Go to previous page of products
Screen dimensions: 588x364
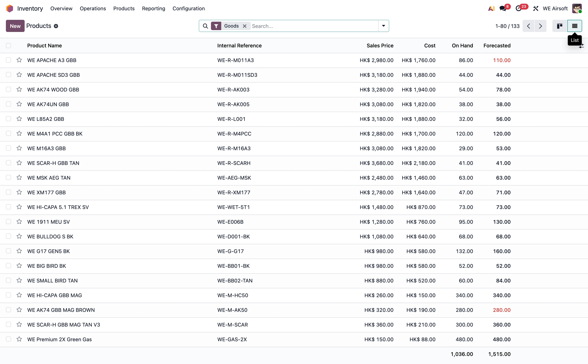tap(528, 26)
